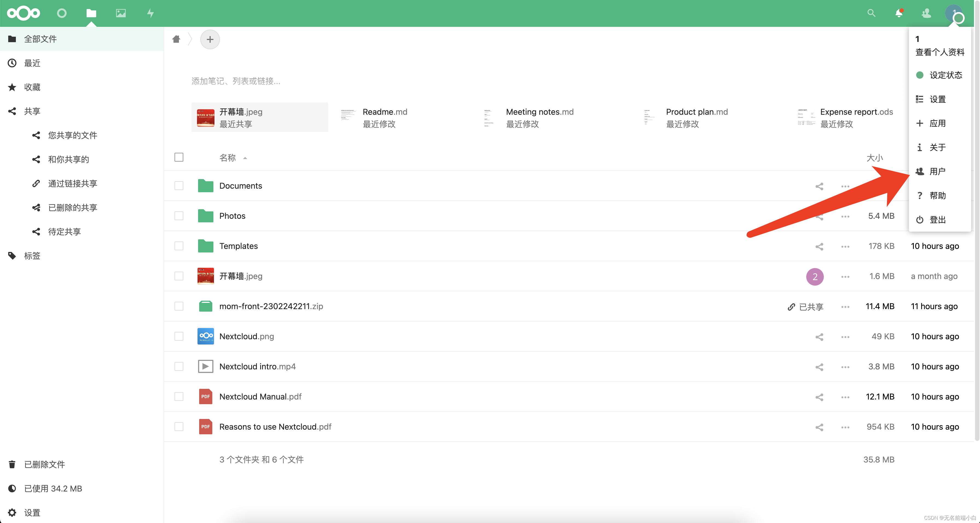Expand the new file plus button
The height and width of the screenshot is (523, 980).
pos(210,39)
